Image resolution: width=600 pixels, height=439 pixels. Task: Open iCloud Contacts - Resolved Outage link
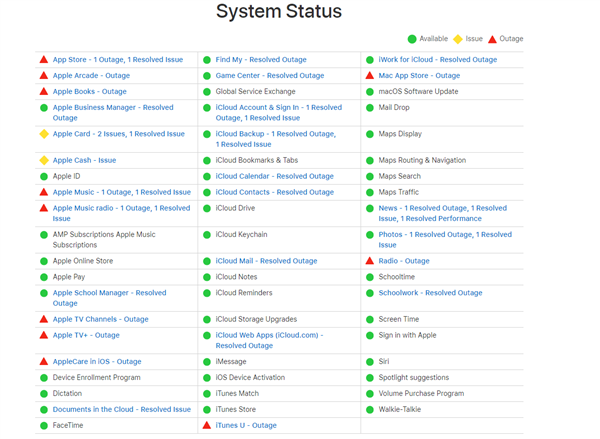[x=275, y=192]
